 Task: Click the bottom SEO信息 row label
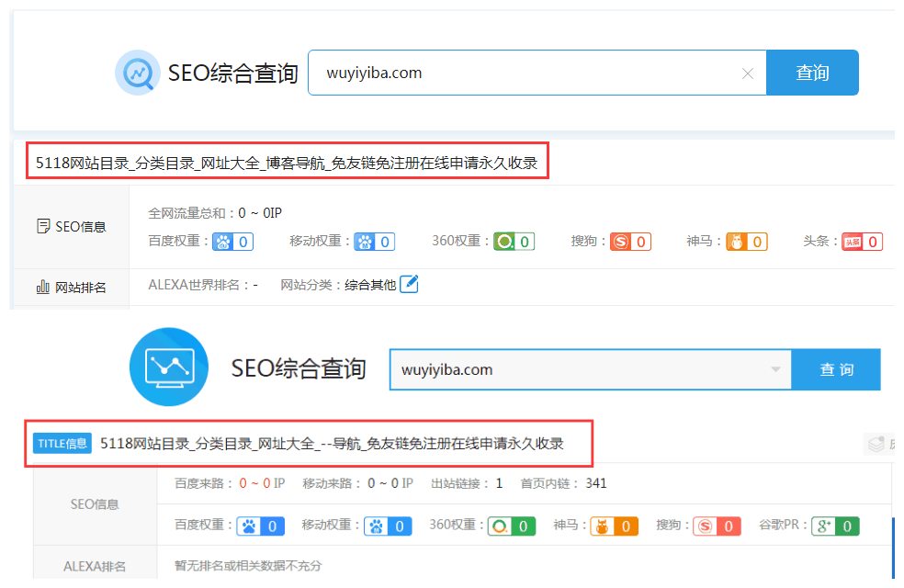coord(95,504)
